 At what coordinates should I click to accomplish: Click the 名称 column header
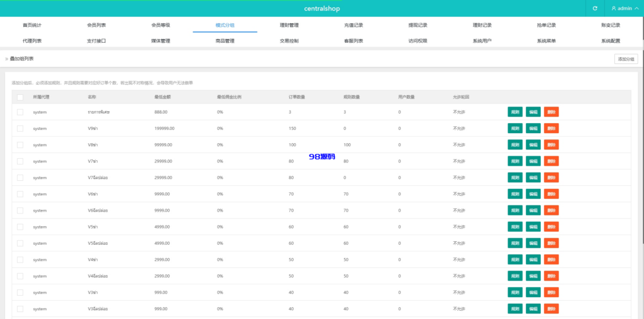pyautogui.click(x=92, y=97)
